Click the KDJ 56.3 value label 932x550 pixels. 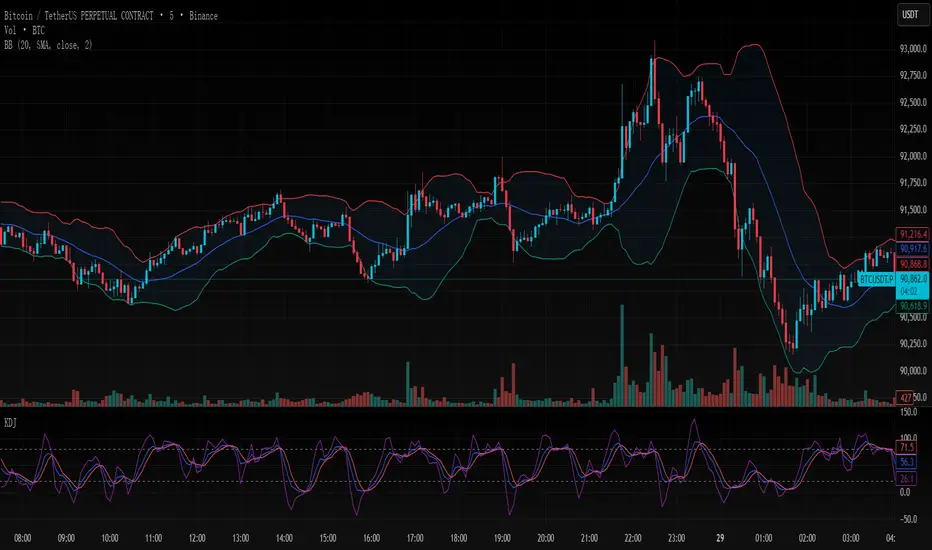tap(908, 463)
